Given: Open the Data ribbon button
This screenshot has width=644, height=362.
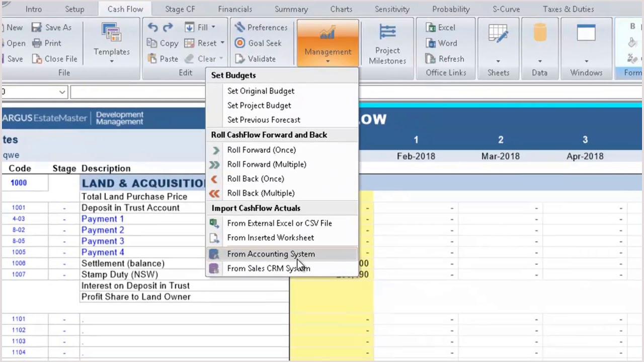Looking at the screenshot, I should [540, 43].
